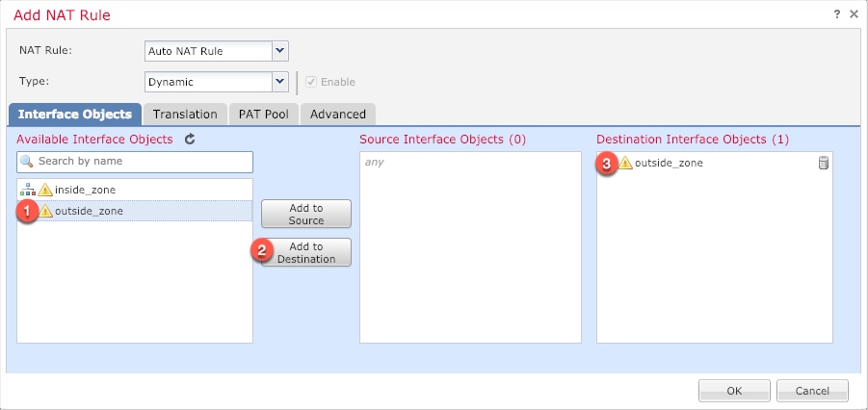
Task: Delete outside_zone from destination via trash icon
Action: [823, 164]
